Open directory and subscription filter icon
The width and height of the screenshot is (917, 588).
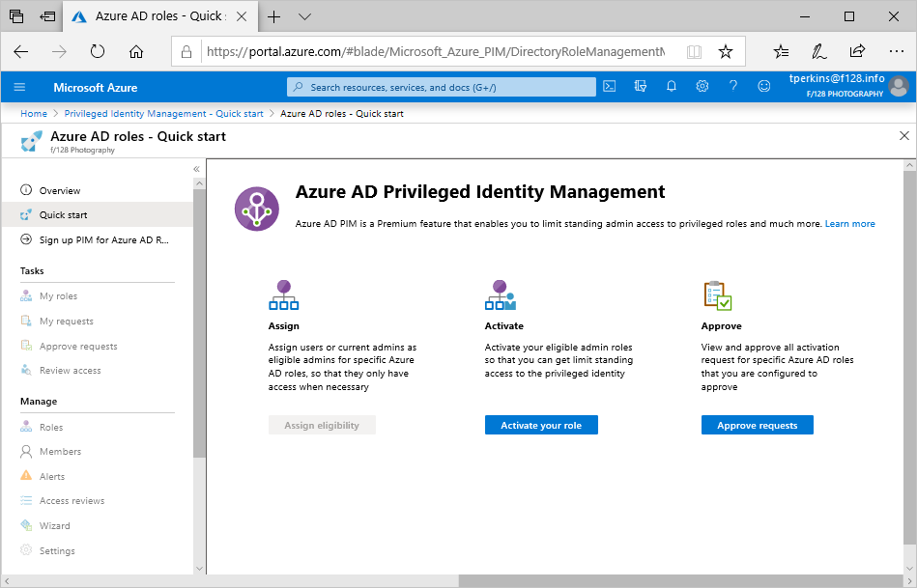pyautogui.click(x=641, y=87)
